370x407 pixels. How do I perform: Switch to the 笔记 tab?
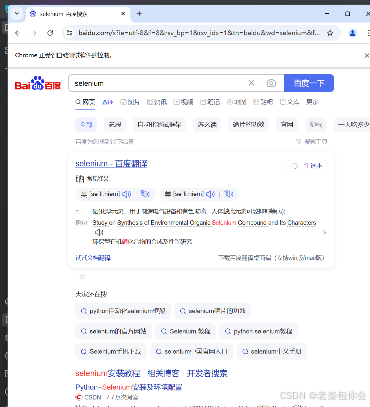coord(210,102)
